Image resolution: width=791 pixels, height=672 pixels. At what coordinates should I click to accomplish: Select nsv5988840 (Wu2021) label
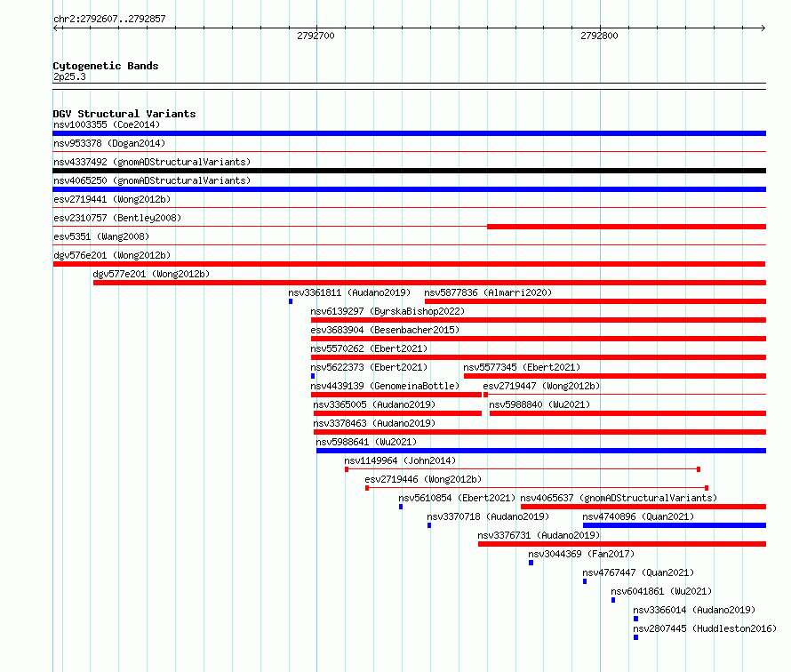click(x=539, y=404)
